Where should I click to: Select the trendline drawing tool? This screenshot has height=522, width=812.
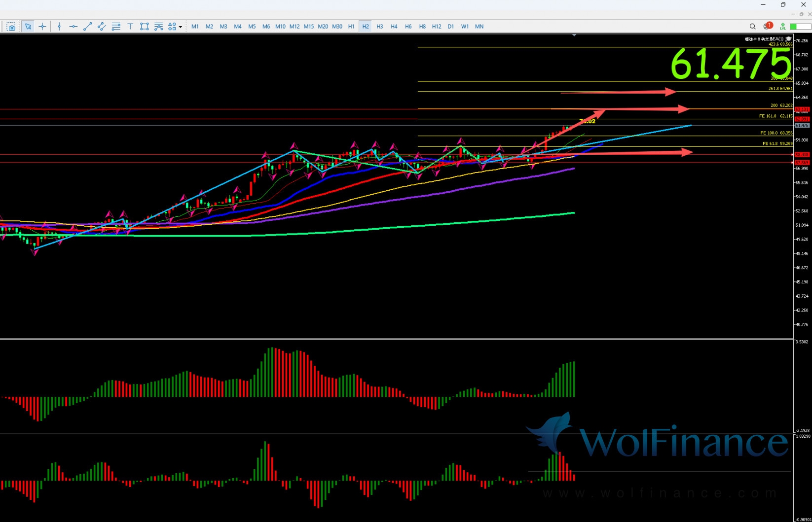coord(87,27)
